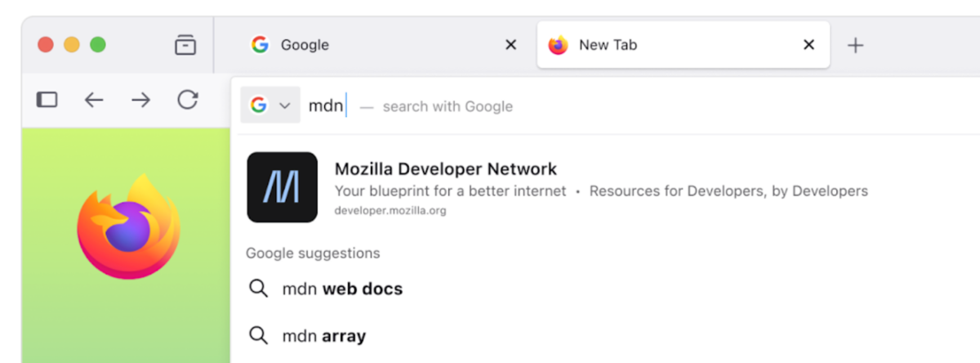Click the large Firefox logo
This screenshot has height=363, width=980.
pos(128,226)
